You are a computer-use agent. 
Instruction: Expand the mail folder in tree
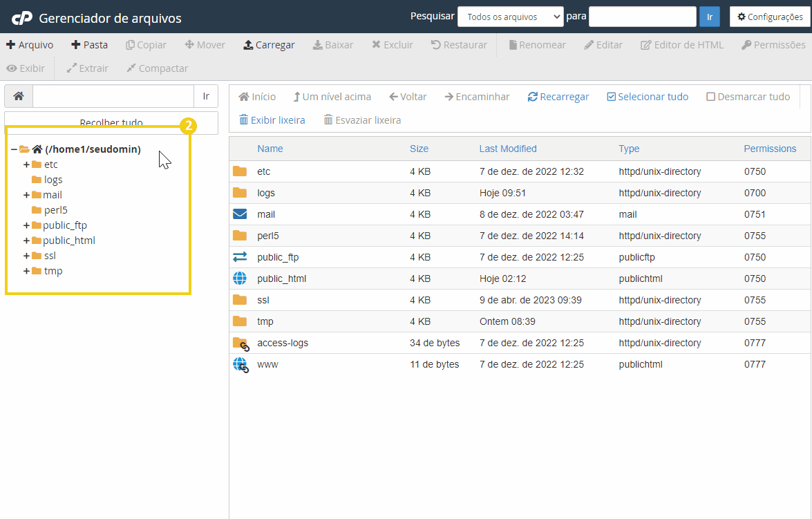click(x=26, y=196)
